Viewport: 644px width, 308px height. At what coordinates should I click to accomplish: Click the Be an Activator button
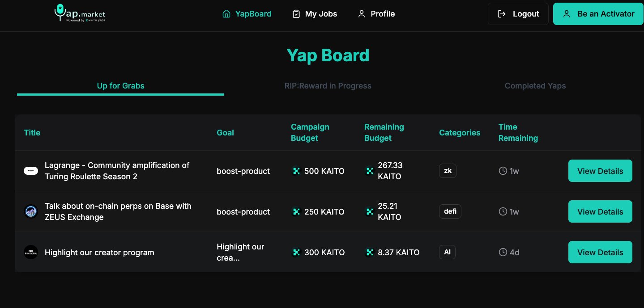point(598,14)
